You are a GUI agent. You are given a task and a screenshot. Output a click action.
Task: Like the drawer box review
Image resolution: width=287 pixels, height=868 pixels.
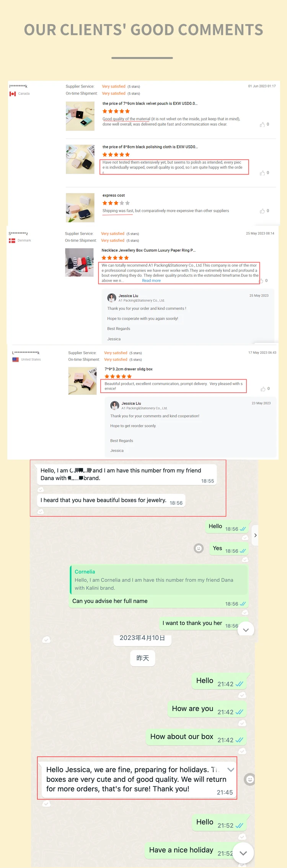click(x=263, y=389)
